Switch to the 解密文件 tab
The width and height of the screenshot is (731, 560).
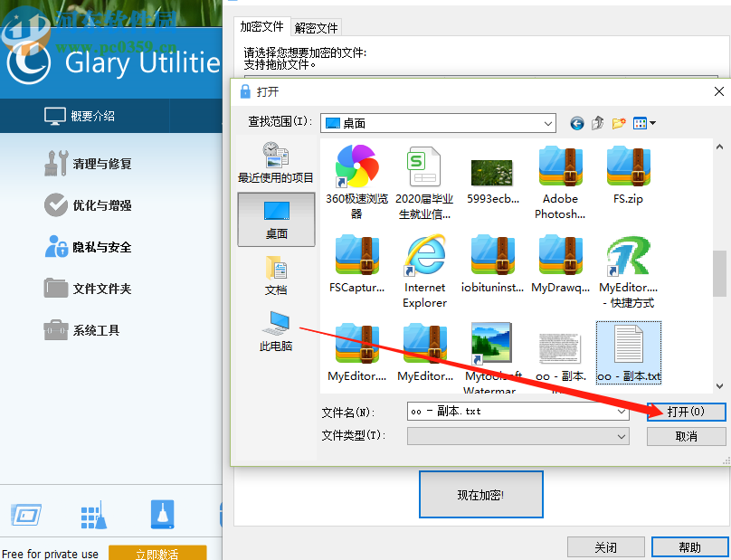point(316,27)
